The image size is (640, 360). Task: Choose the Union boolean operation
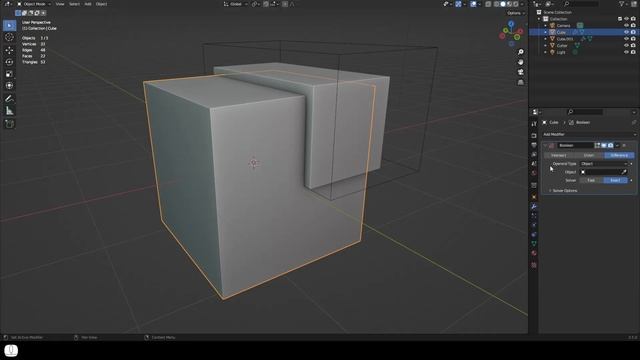[589, 155]
